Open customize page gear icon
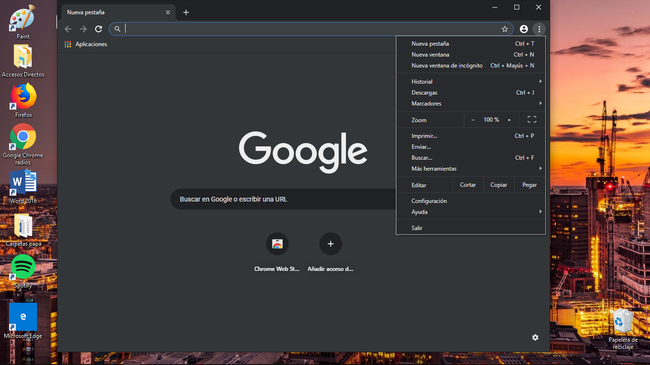Image resolution: width=650 pixels, height=365 pixels. coord(535,338)
